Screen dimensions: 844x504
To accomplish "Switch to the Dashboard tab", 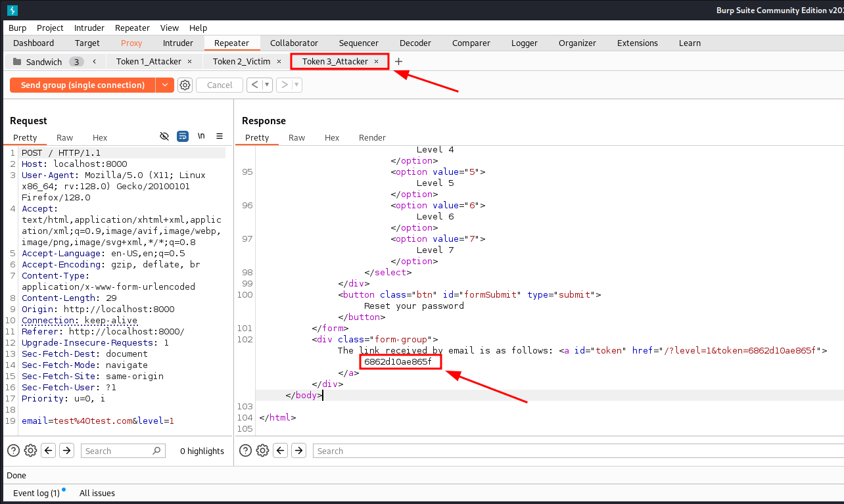I will point(34,43).
